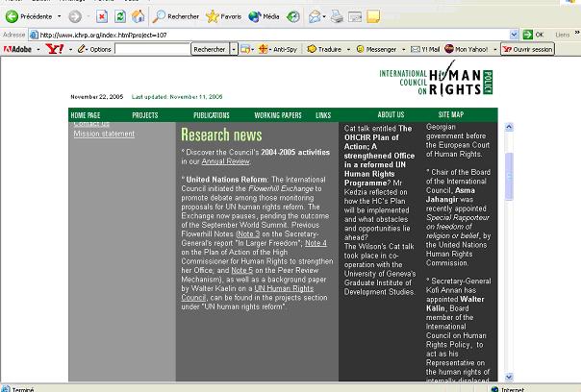
Task: Click the red Stop loading icon
Action: (102, 16)
